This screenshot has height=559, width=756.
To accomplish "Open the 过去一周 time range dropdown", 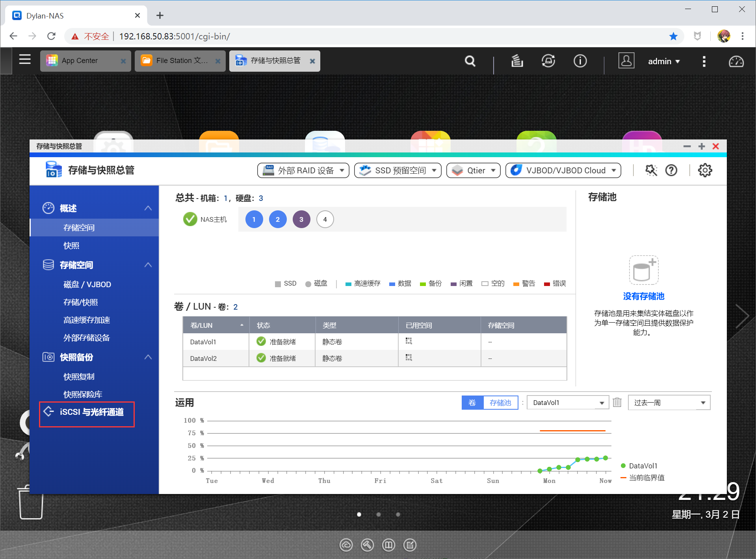I will pos(669,402).
